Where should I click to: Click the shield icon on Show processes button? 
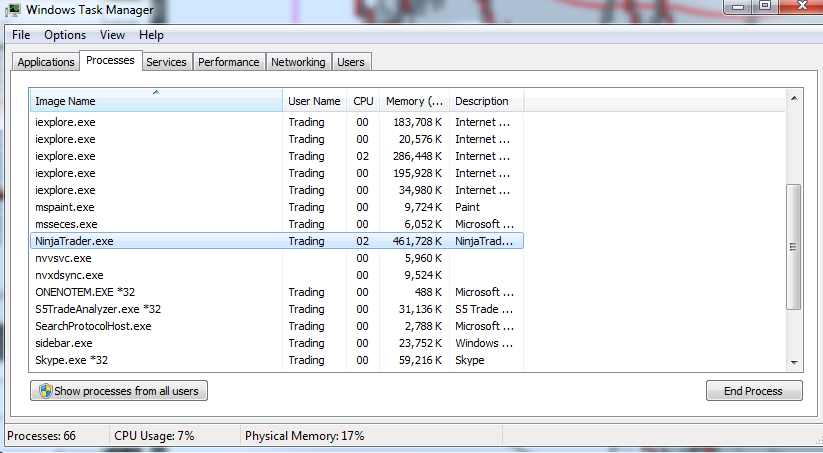tap(46, 391)
